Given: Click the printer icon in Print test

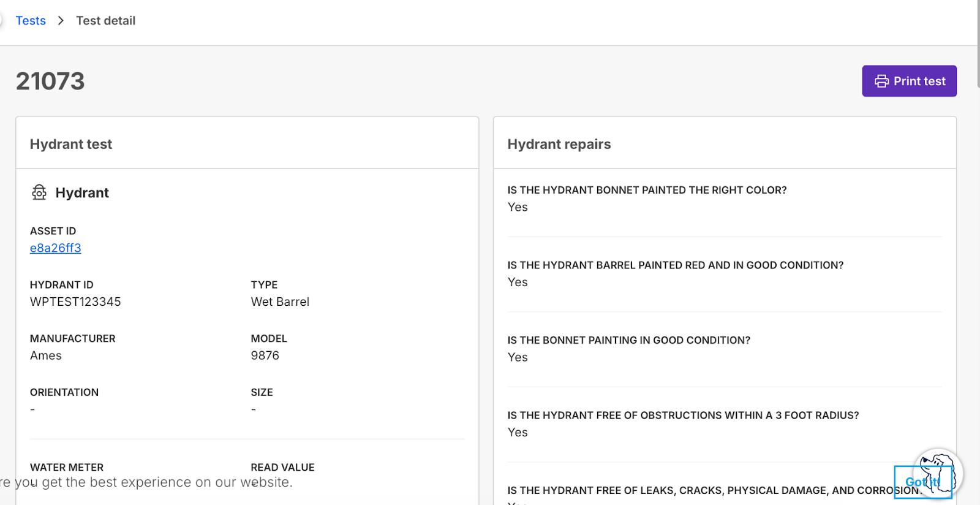Looking at the screenshot, I should click(881, 82).
